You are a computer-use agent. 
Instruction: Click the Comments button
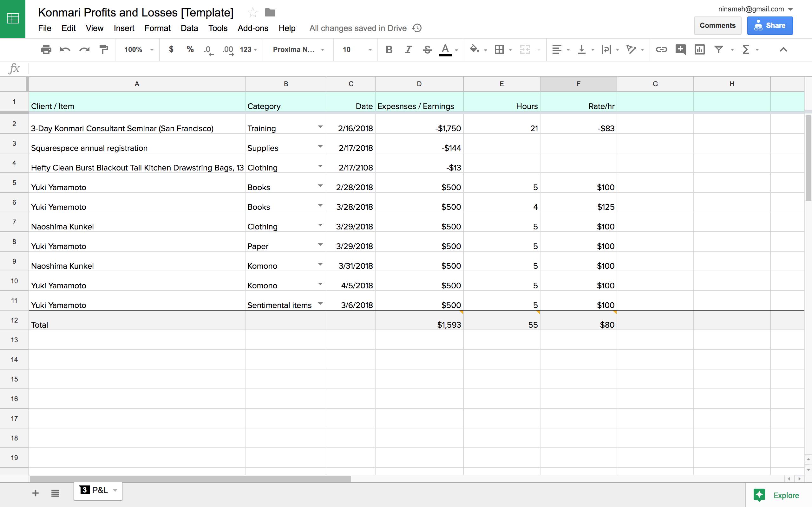tap(717, 25)
